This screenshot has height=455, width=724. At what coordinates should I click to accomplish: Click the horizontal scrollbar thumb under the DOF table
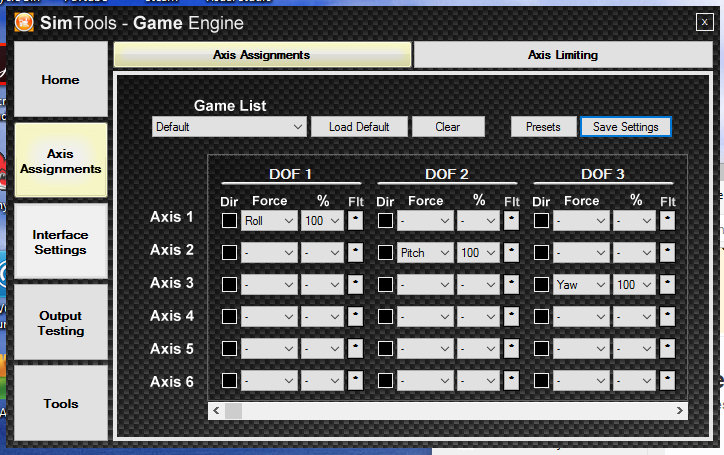tap(233, 411)
